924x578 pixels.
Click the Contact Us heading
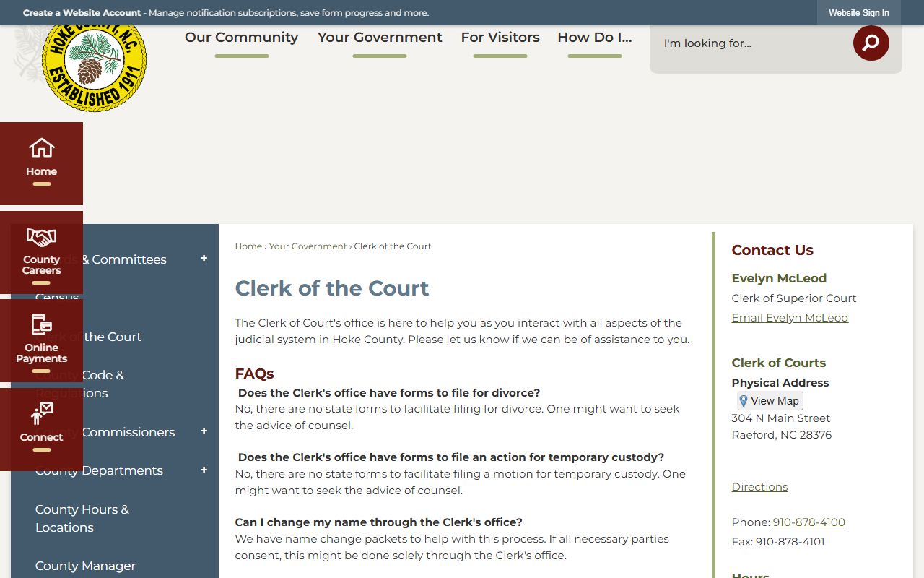coord(772,250)
